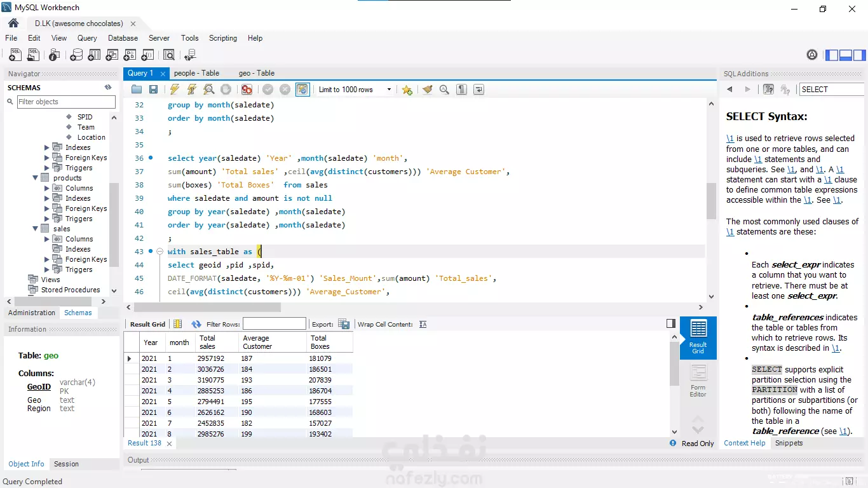
Task: Hide the left sidebar panel toggle
Action: click(x=832, y=55)
